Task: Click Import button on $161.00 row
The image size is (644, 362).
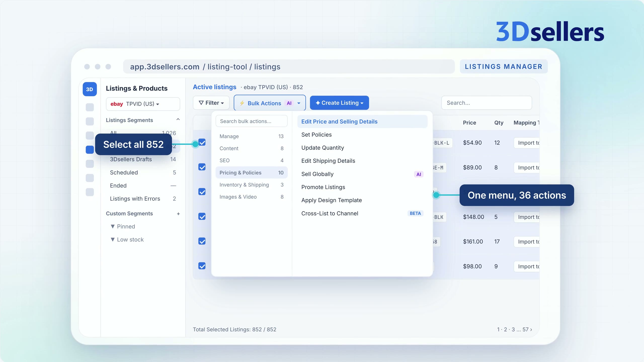Action: coord(527,242)
